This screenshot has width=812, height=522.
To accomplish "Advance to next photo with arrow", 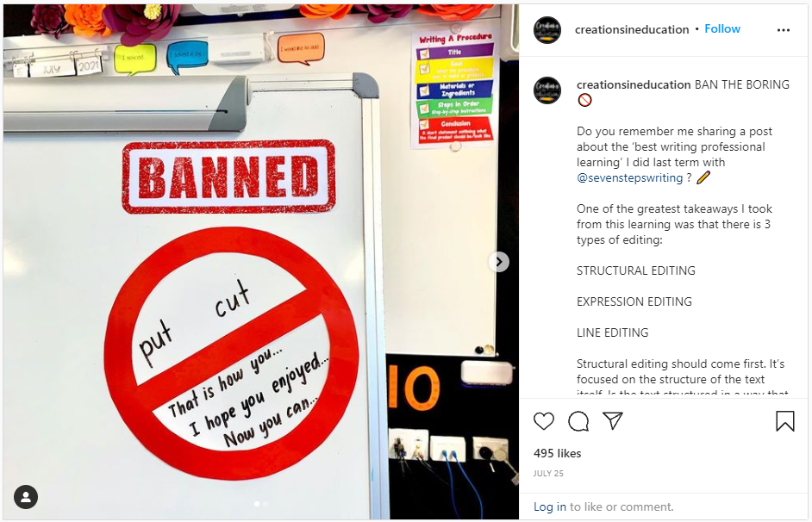I will click(499, 262).
